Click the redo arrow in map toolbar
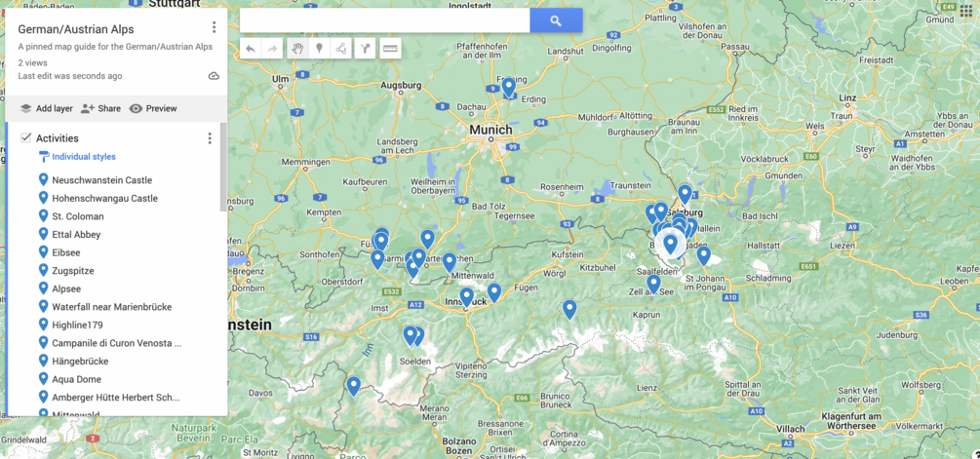The height and width of the screenshot is (459, 980). tap(272, 49)
